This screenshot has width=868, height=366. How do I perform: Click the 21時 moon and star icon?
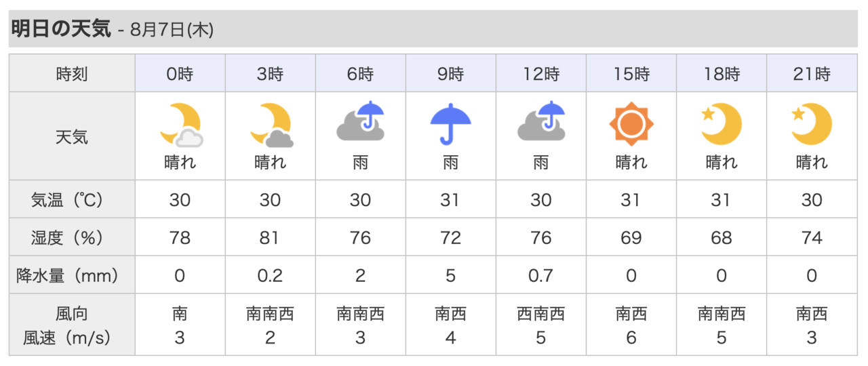pyautogui.click(x=812, y=124)
